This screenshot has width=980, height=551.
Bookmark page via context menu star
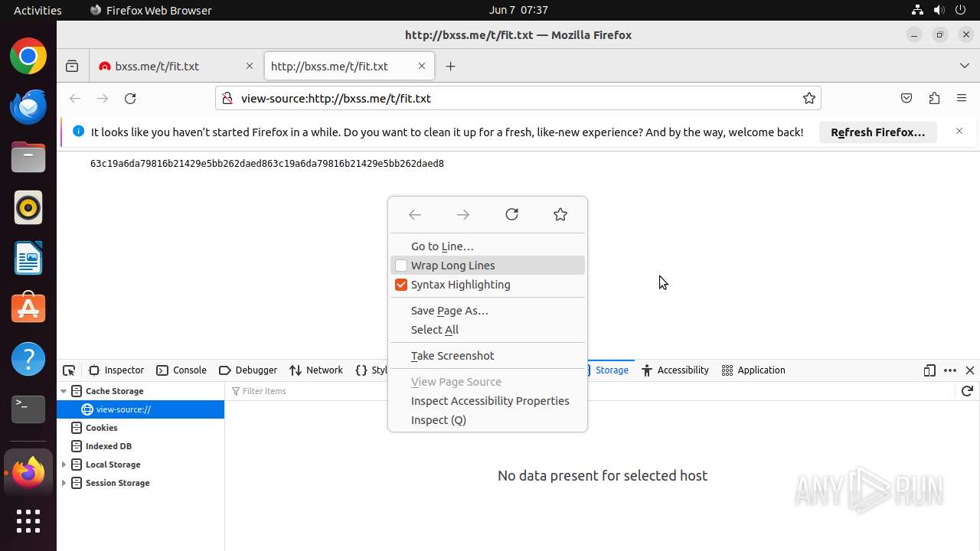pos(560,215)
